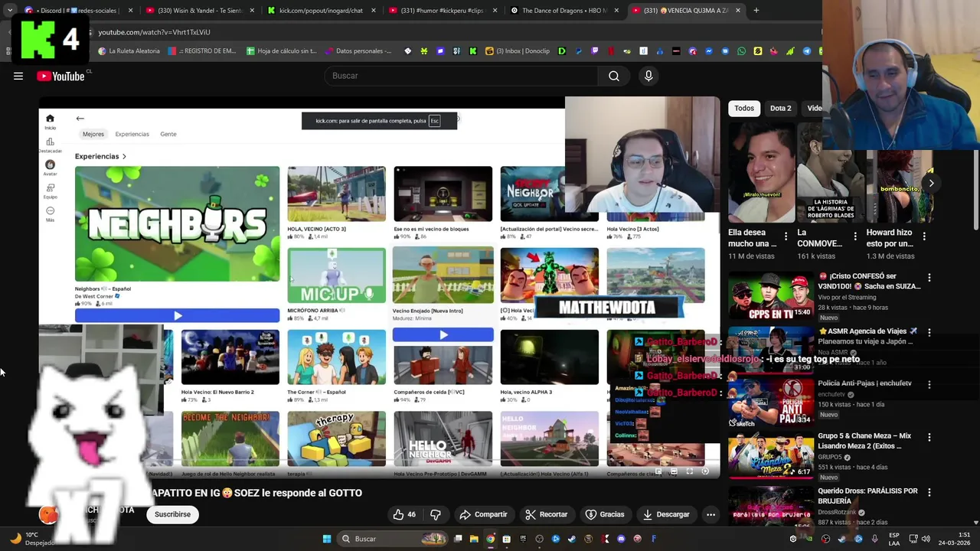Open Google Chrome from taskbar
Image resolution: width=980 pixels, height=551 pixels.
[491, 539]
